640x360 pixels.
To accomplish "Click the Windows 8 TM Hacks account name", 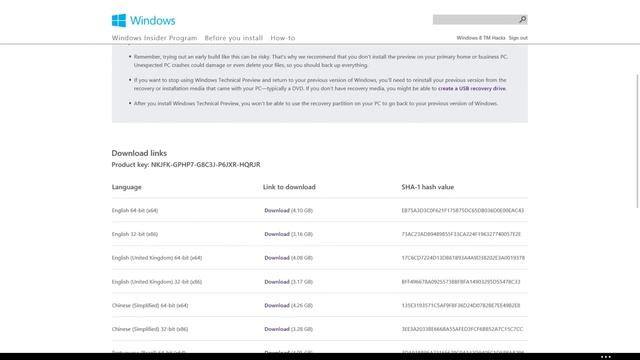I will point(481,38).
